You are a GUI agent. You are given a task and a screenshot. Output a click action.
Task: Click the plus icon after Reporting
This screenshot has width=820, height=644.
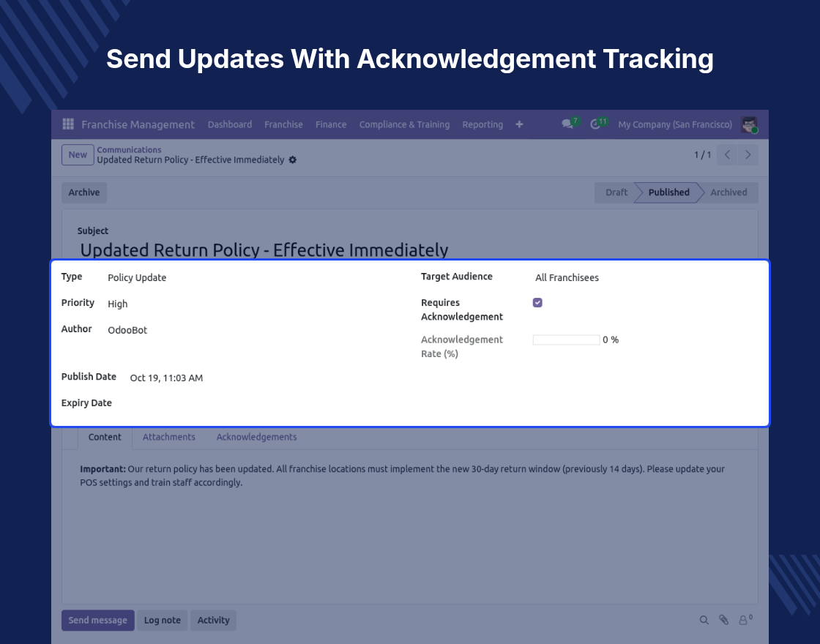click(519, 124)
